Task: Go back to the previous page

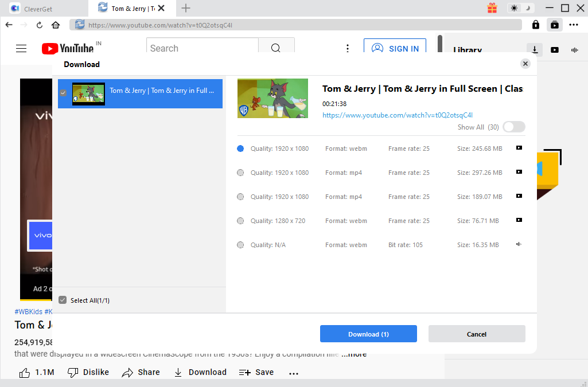Action: [9, 25]
